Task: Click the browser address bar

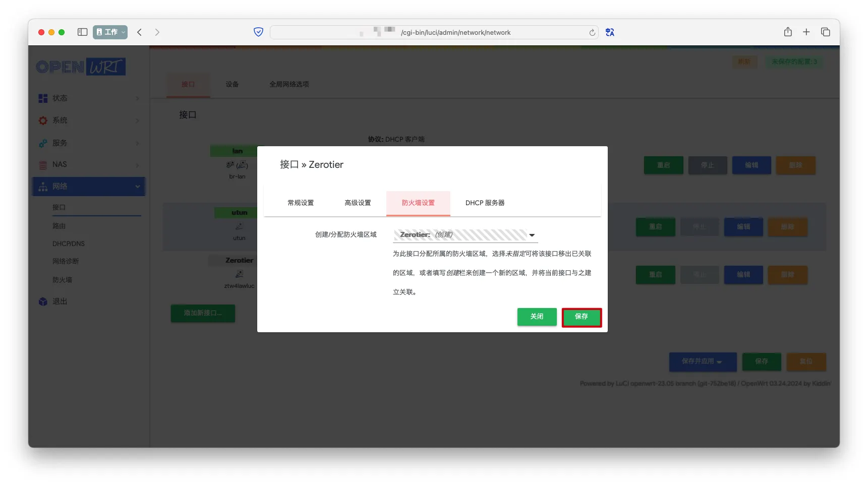Action: coord(434,33)
